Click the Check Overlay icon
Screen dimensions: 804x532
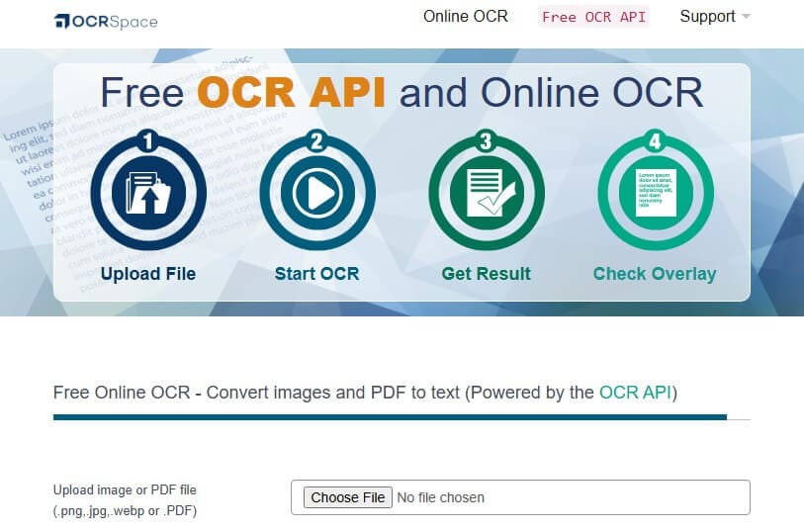coord(656,190)
